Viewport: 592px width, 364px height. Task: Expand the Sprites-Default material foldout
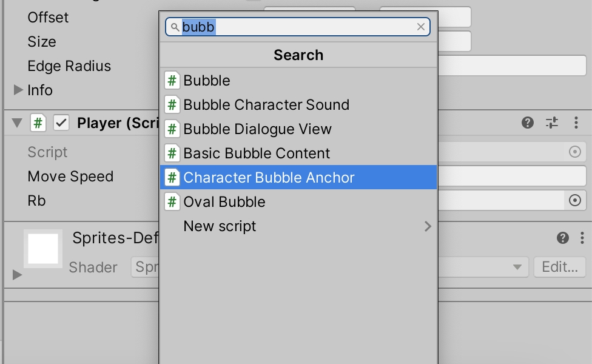[x=17, y=275]
